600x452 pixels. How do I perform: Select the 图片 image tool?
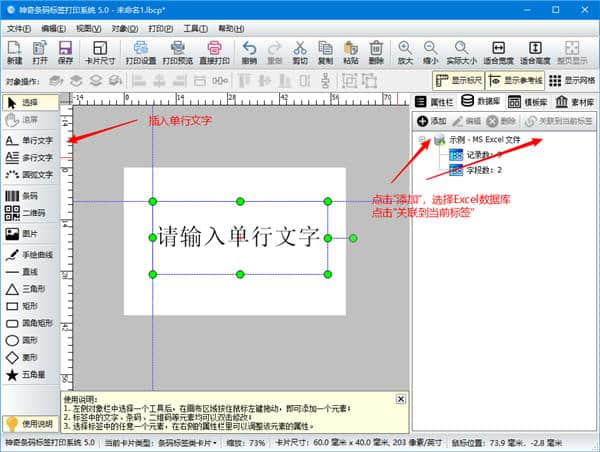coord(30,233)
